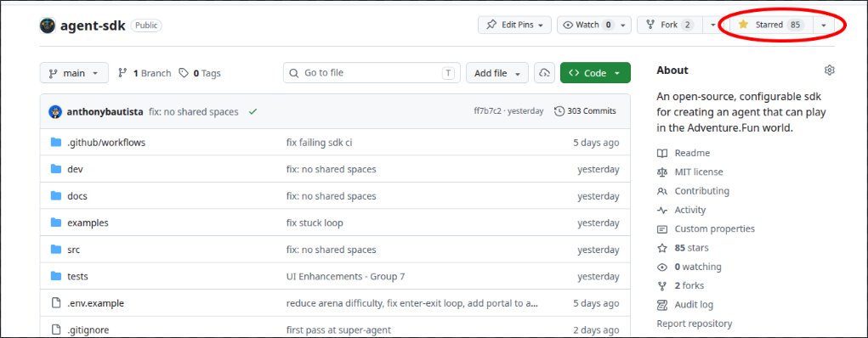The width and height of the screenshot is (868, 338).
Task: Open the latest commit 'fix: no shared spaces' in header
Action: click(x=194, y=112)
